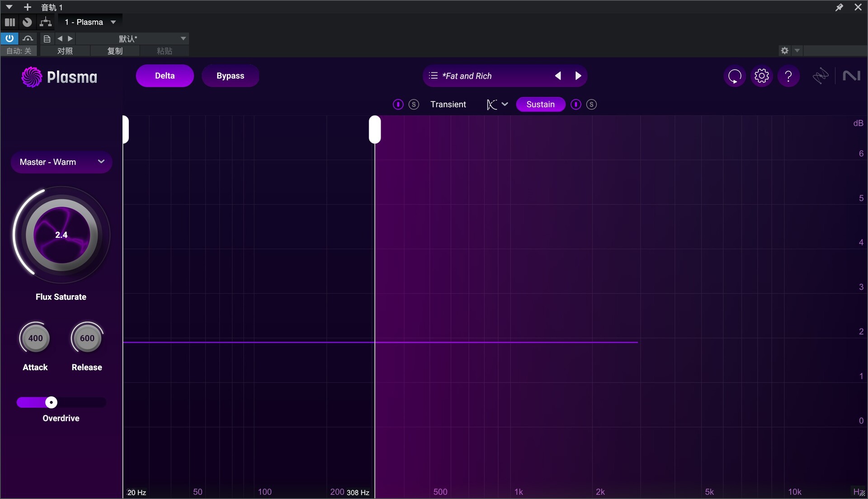Viewport: 868px width, 499px height.
Task: Toggle Transient band bypass power icon
Action: [x=398, y=104]
